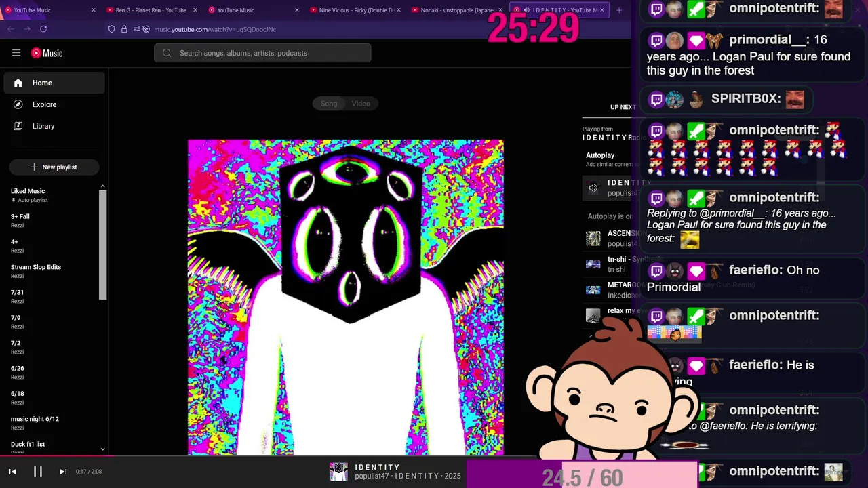Screen dimensions: 868x488
Task: Skip to previous track
Action: click(x=12, y=472)
